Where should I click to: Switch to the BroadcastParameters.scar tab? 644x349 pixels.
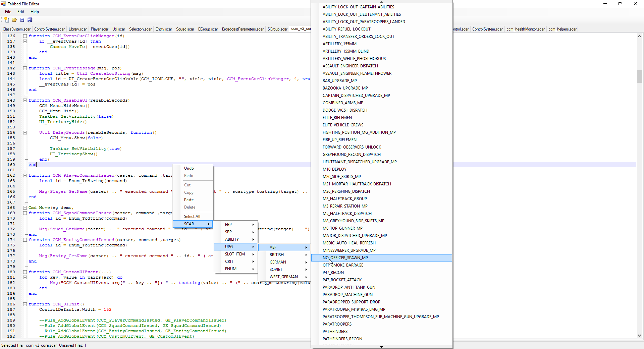click(243, 29)
